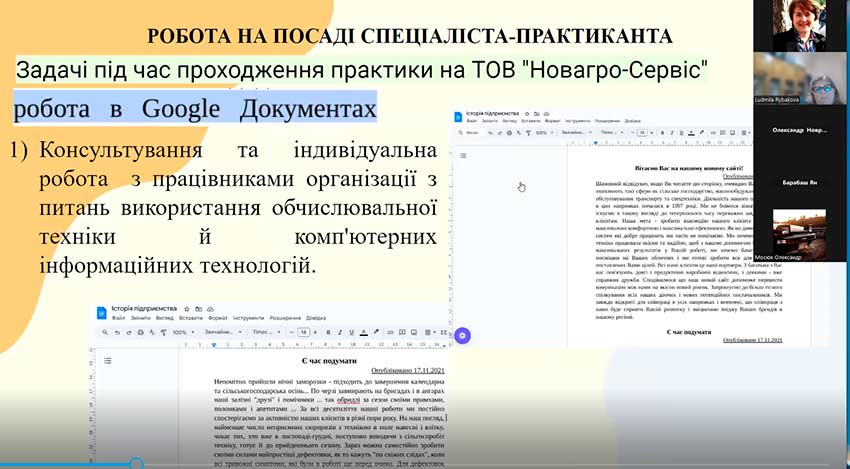Click the print icon in lower toolbar

tap(138, 332)
